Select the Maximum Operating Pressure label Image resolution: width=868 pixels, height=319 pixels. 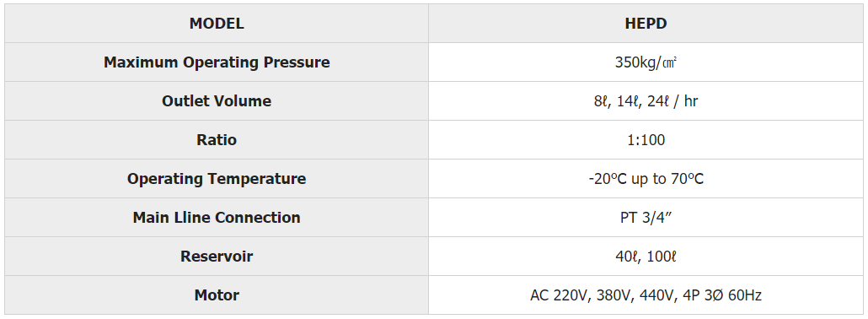tap(217, 62)
